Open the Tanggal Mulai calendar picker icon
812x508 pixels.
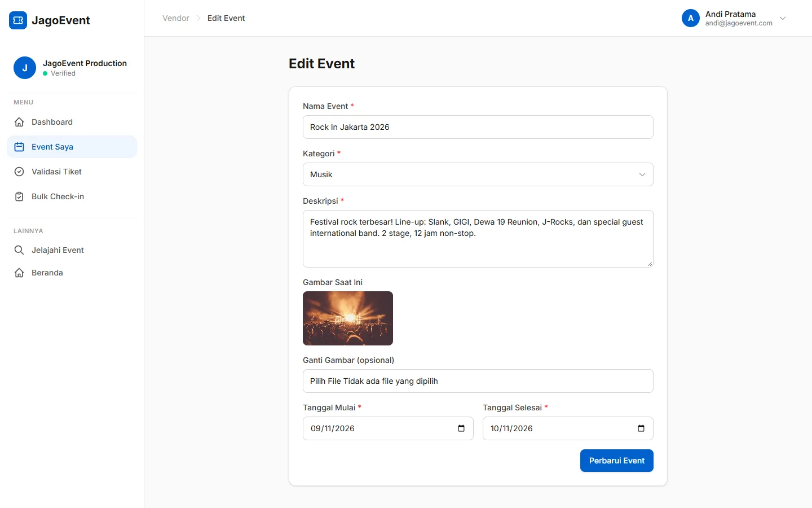pos(461,428)
